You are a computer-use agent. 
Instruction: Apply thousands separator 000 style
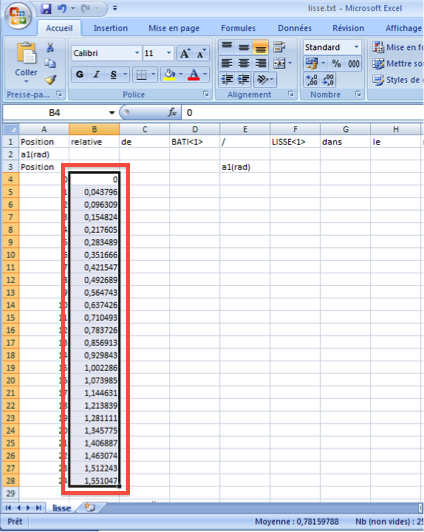[353, 63]
